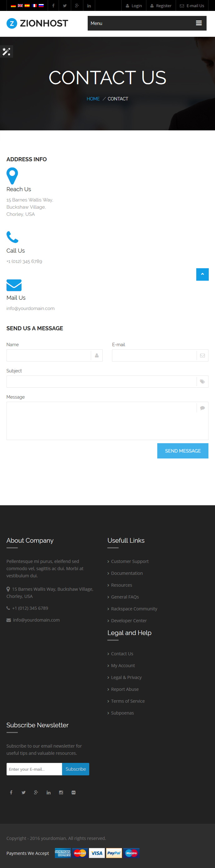The height and width of the screenshot is (868, 215).
Task: Click the SEND MESSAGE button
Action: tap(183, 450)
